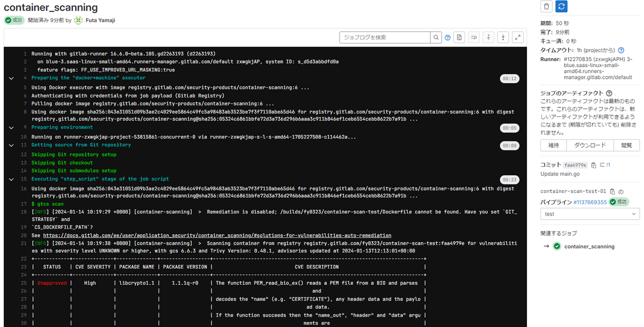The image size is (644, 327).
Task: Open pipeline #1137669355
Action: 590,202
